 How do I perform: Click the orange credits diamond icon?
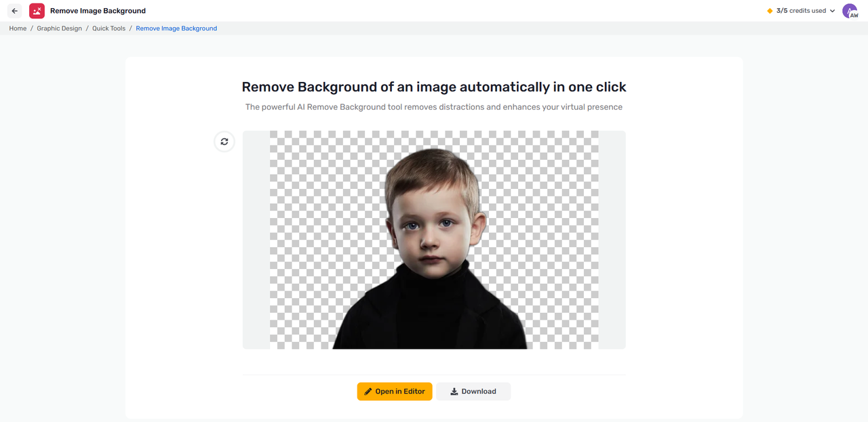(770, 11)
